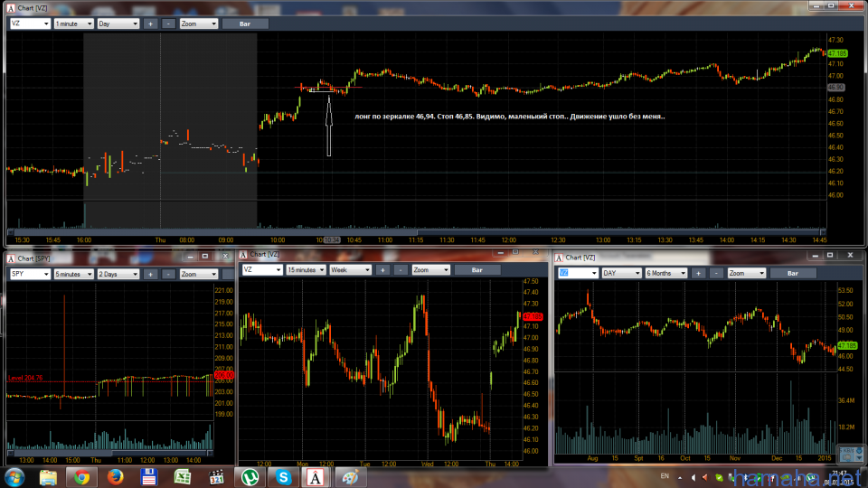Open SPY symbol dropdown in SPY chart

pos(30,274)
